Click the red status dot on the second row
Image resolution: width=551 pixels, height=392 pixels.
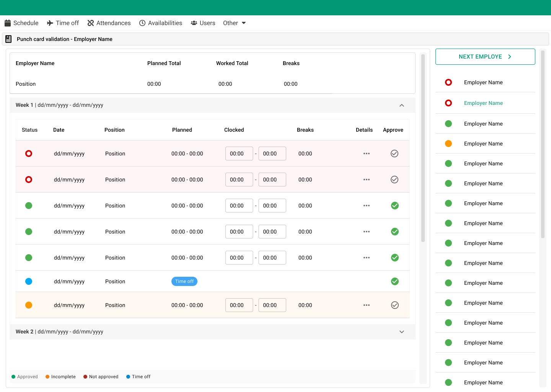click(x=29, y=179)
